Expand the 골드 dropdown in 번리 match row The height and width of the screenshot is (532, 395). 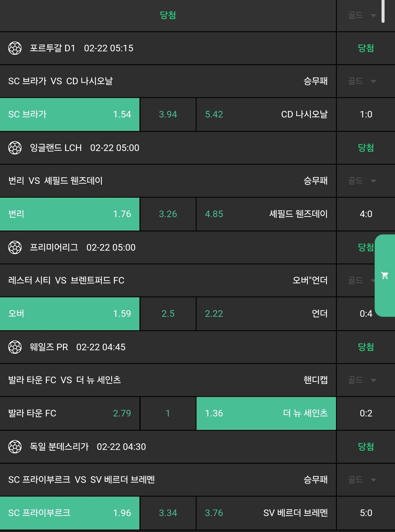pos(362,181)
